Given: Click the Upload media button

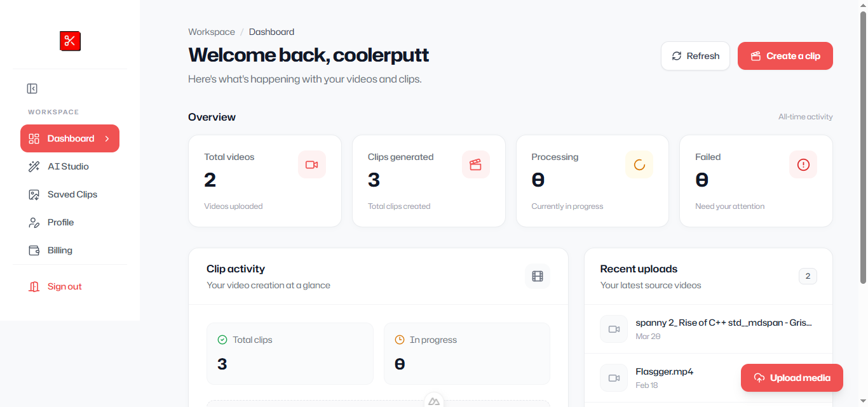Looking at the screenshot, I should click(792, 378).
